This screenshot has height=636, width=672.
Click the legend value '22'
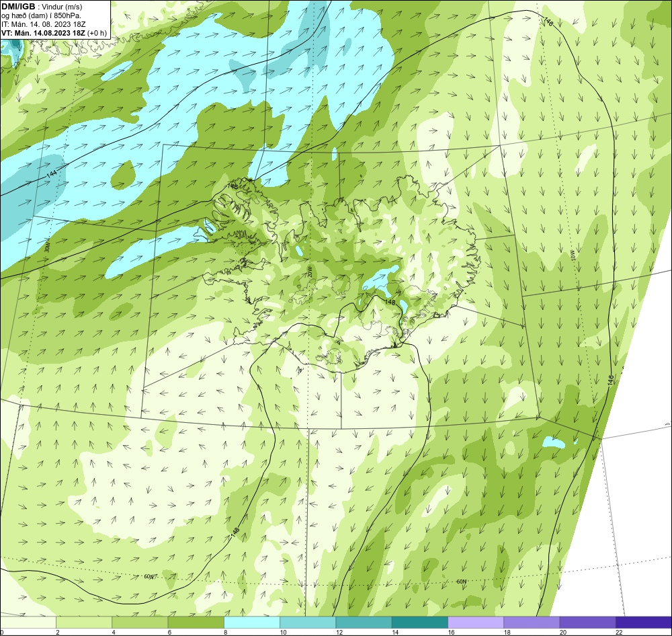[x=619, y=632]
